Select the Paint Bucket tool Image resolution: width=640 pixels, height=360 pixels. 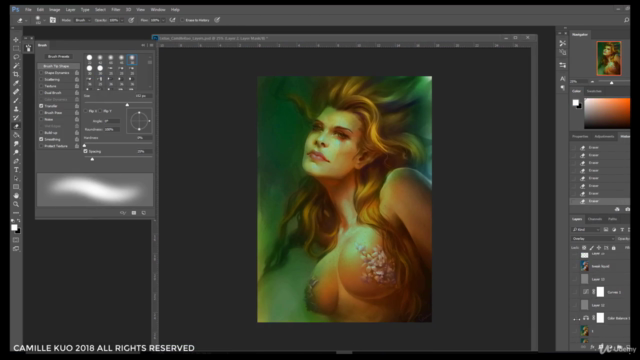click(16, 135)
